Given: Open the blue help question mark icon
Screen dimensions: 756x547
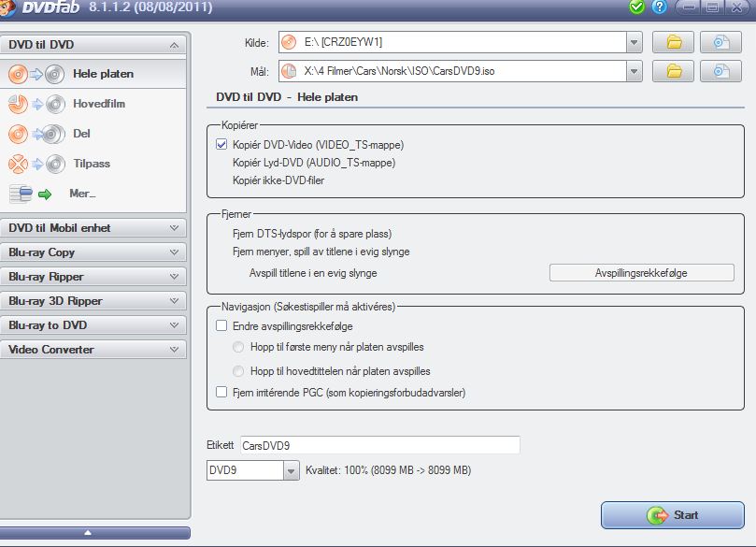Looking at the screenshot, I should tap(660, 7).
